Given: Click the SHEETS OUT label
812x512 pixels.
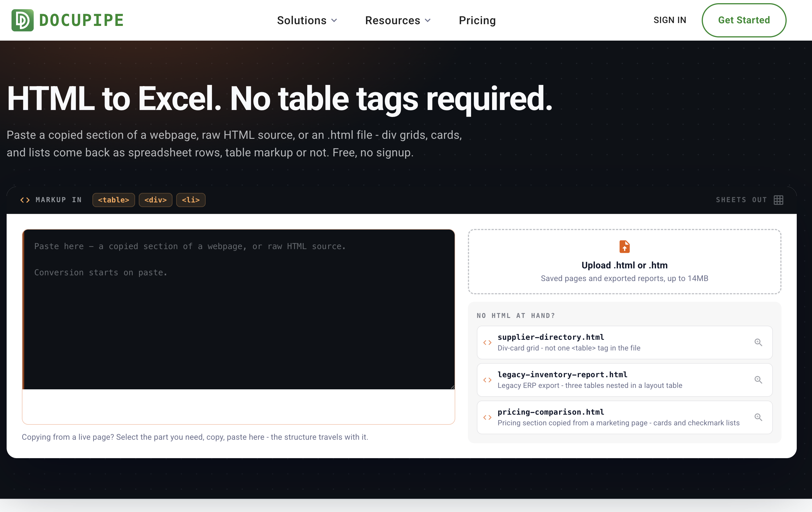Looking at the screenshot, I should pyautogui.click(x=741, y=200).
